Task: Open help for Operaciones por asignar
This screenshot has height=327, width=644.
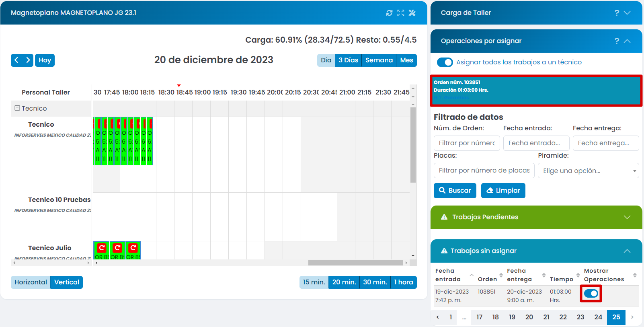Action: click(x=617, y=41)
